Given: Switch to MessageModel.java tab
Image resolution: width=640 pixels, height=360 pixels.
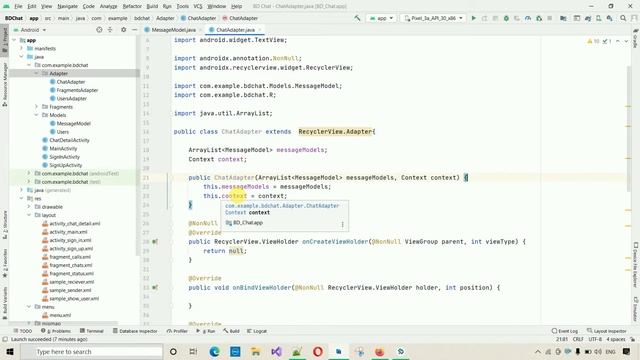Looking at the screenshot, I should (173, 30).
